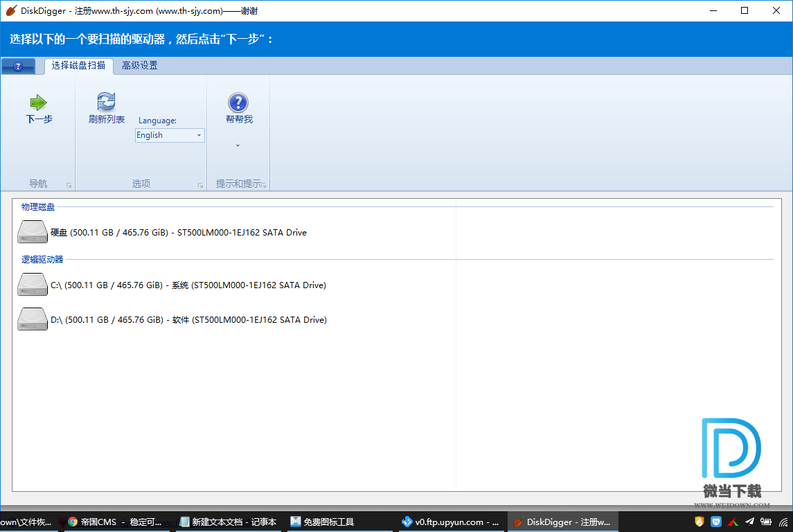Click the 帮帮我 label text
The width and height of the screenshot is (793, 532).
[239, 119]
